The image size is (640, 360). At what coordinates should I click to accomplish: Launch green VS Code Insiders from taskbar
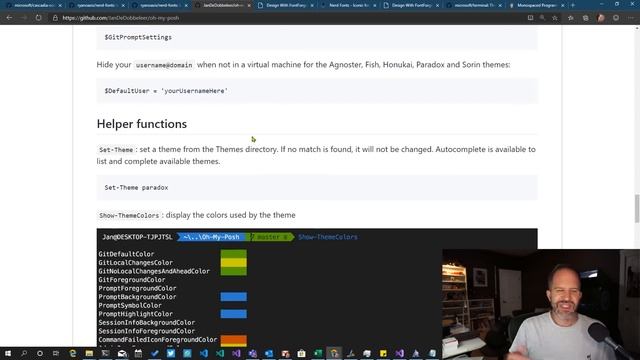(x=220, y=353)
